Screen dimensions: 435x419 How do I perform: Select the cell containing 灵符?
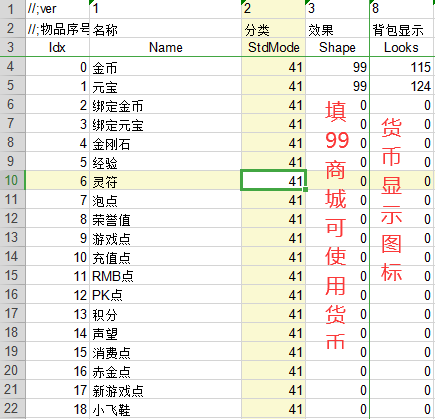[166, 182]
